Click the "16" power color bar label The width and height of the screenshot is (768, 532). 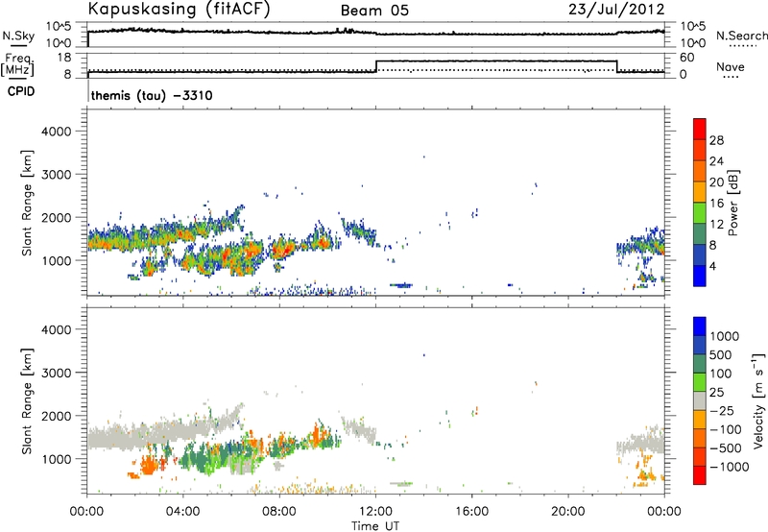pyautogui.click(x=716, y=204)
